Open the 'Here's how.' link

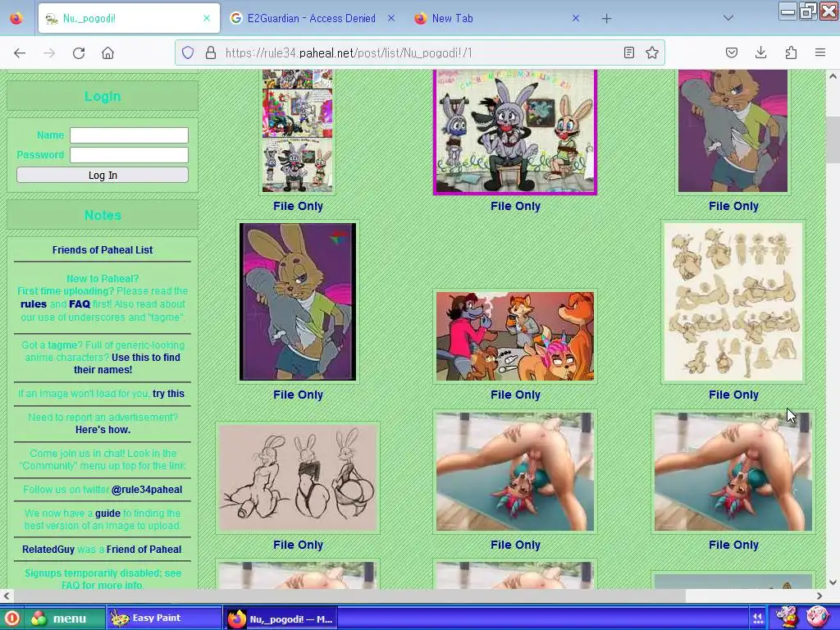(103, 430)
